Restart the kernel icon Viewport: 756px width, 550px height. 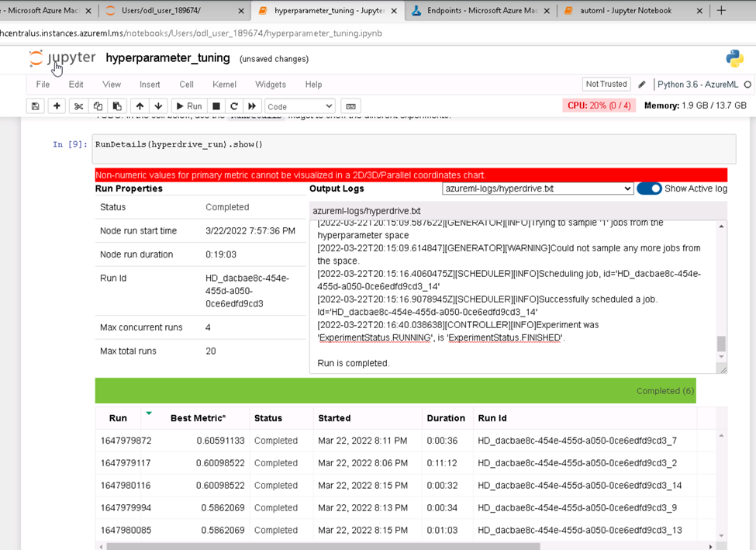point(234,106)
